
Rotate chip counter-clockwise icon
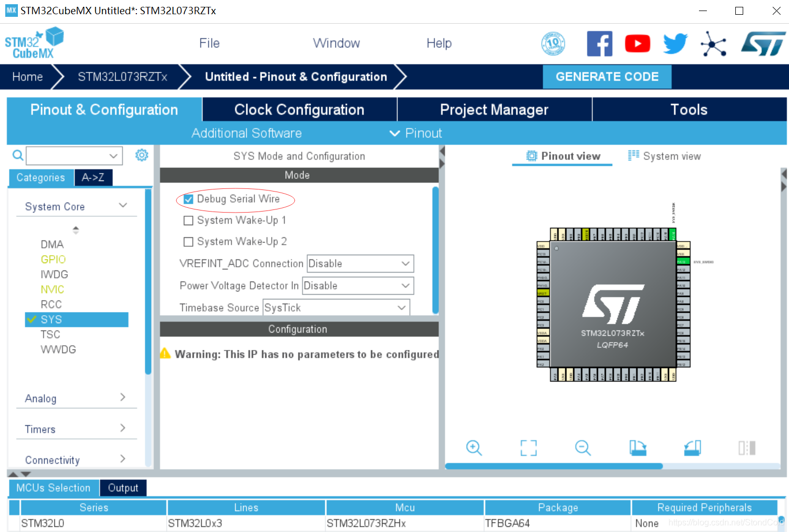tap(693, 448)
